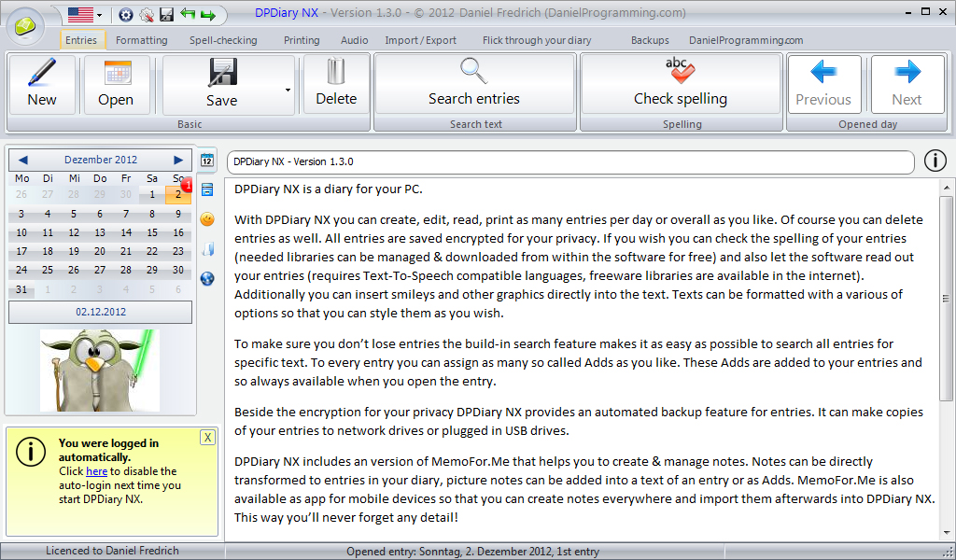The image size is (956, 560).
Task: Click the 'Opened entry: Sonntag' status text
Action: (x=472, y=552)
